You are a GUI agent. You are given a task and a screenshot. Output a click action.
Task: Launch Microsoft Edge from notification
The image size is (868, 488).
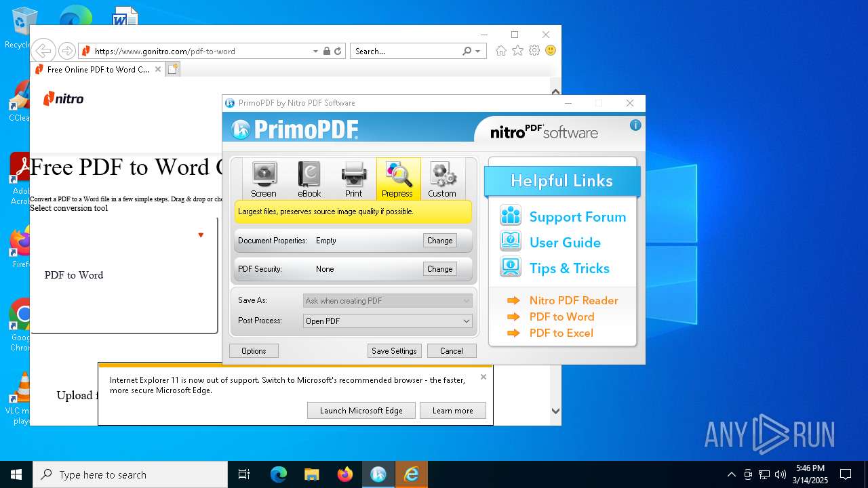pos(361,411)
